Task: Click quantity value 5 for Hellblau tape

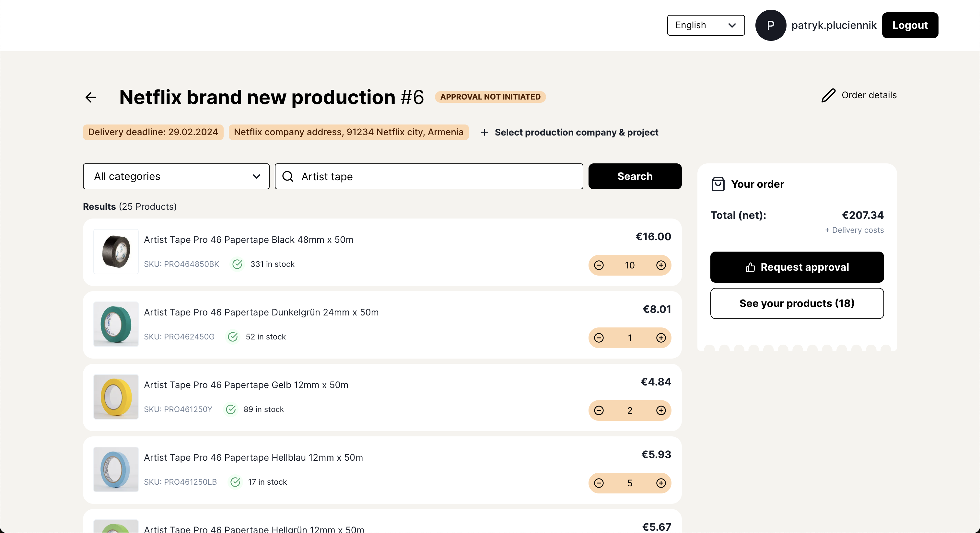Action: coord(630,483)
